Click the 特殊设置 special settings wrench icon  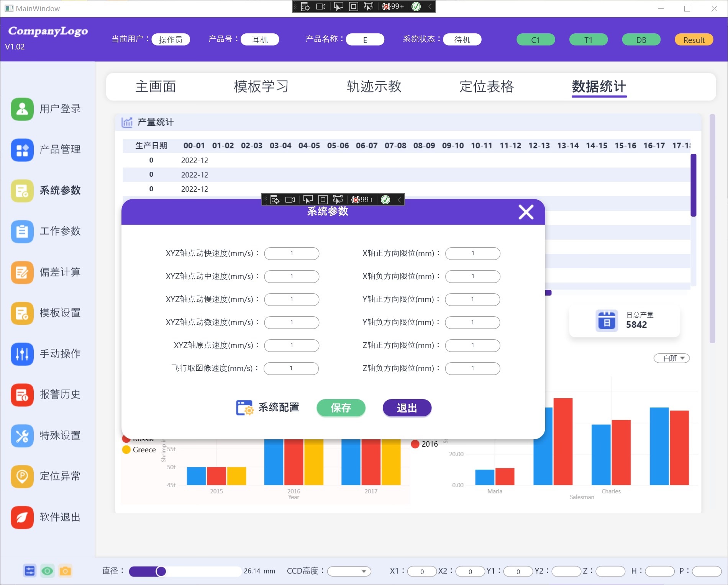22,436
